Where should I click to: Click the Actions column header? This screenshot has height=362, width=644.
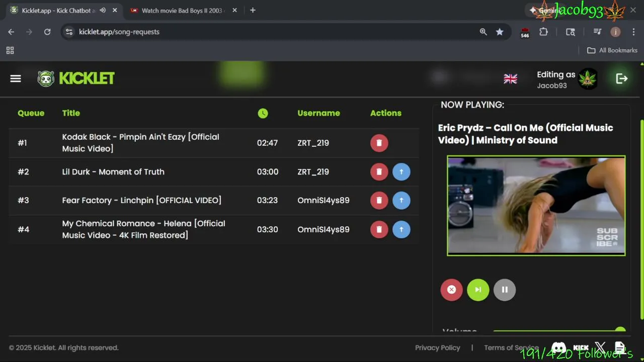pyautogui.click(x=386, y=113)
